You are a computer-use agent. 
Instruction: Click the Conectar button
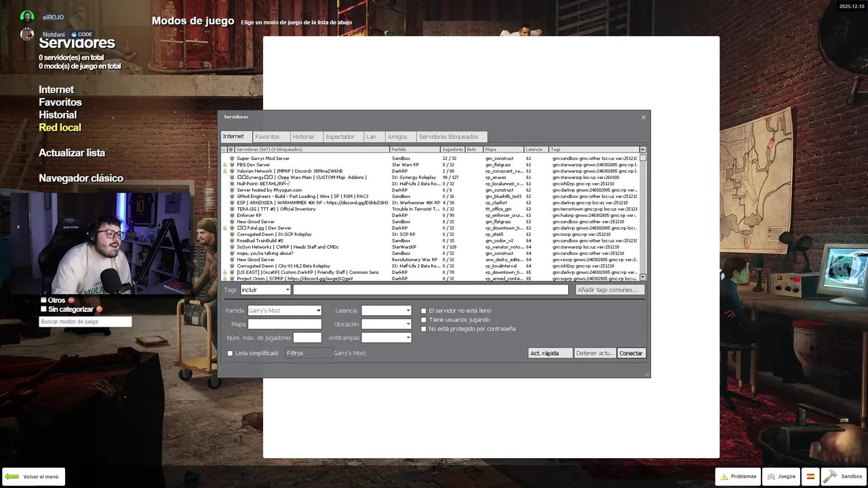click(631, 353)
